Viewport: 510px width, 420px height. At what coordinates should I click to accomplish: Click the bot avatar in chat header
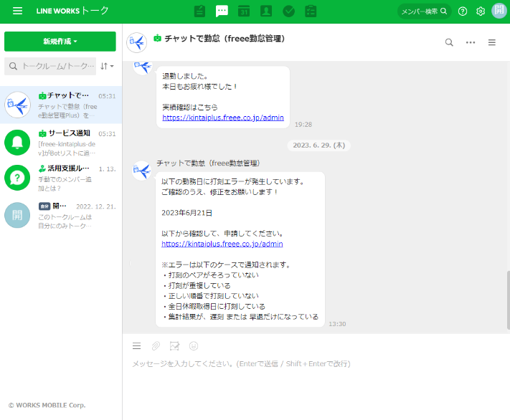[136, 42]
